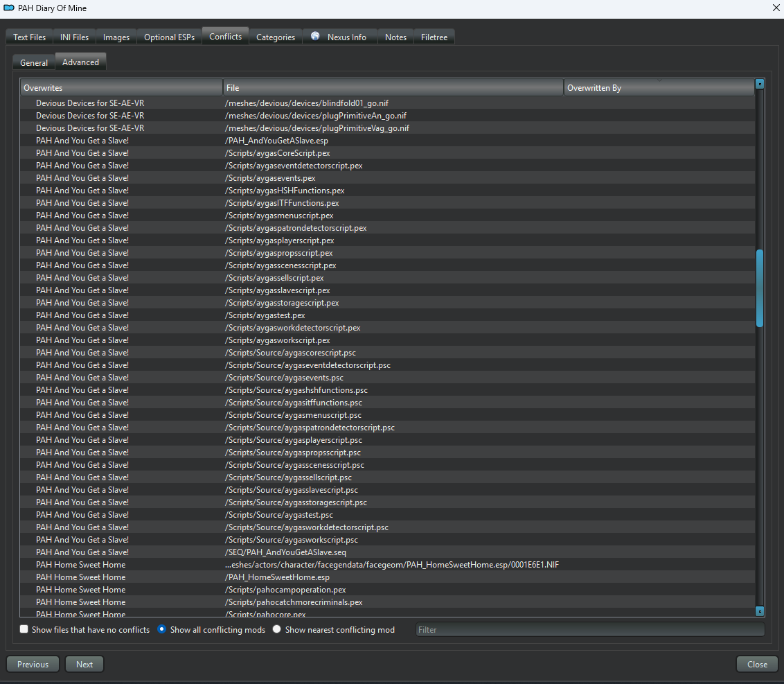Select the aygassellscript.pex row
This screenshot has width=784, height=684.
(x=388, y=278)
